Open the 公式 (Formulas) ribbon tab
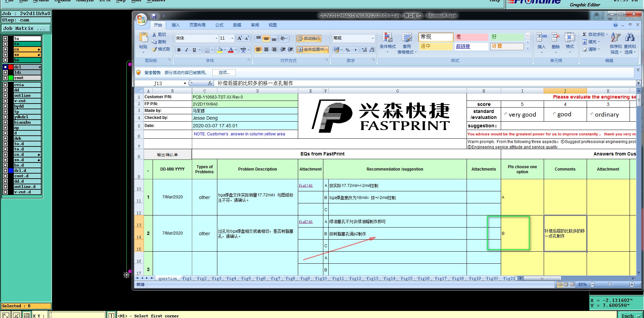Screen dimensions: 644x318 tap(219, 25)
